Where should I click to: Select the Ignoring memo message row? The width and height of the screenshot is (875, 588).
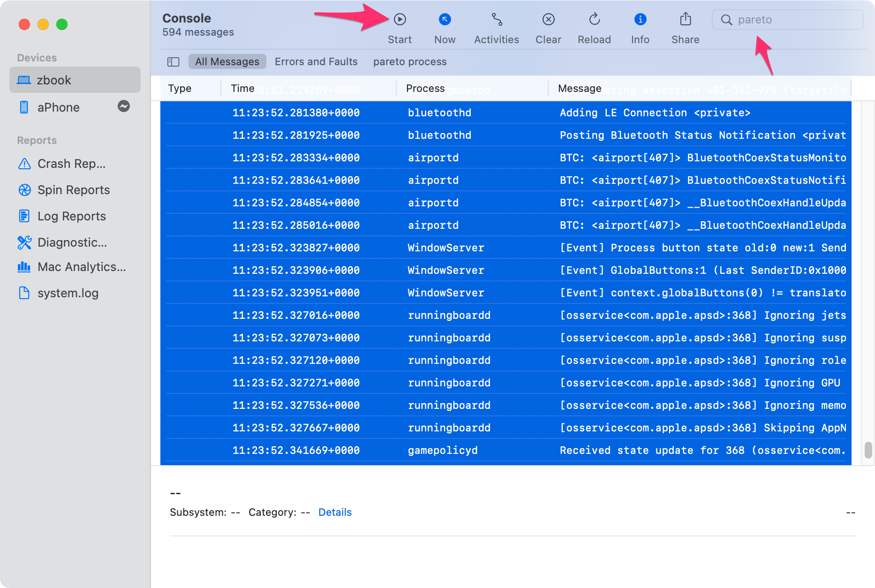click(x=506, y=405)
